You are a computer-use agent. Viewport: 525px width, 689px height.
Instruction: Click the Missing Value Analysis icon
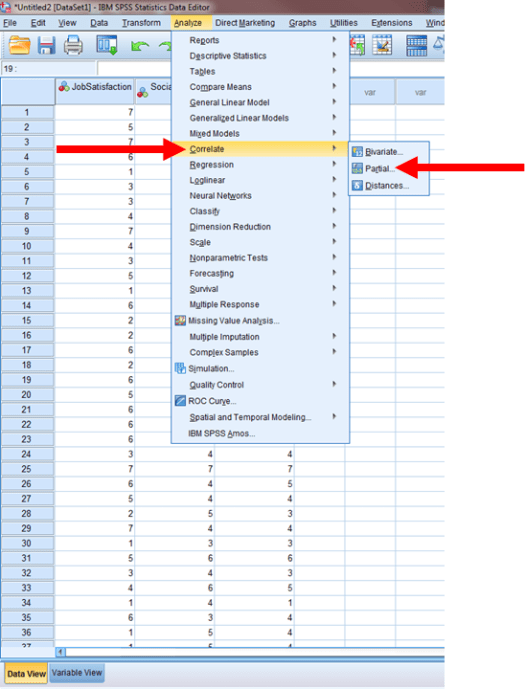[180, 320]
